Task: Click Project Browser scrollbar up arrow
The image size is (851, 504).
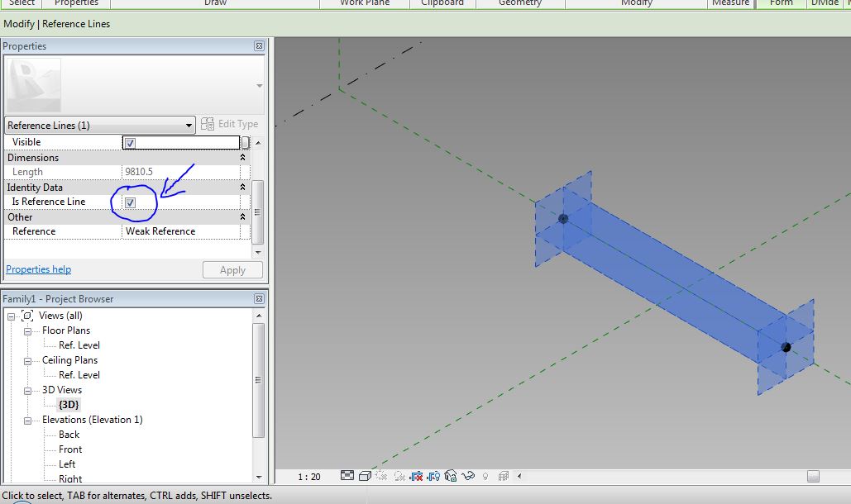Action: click(259, 316)
